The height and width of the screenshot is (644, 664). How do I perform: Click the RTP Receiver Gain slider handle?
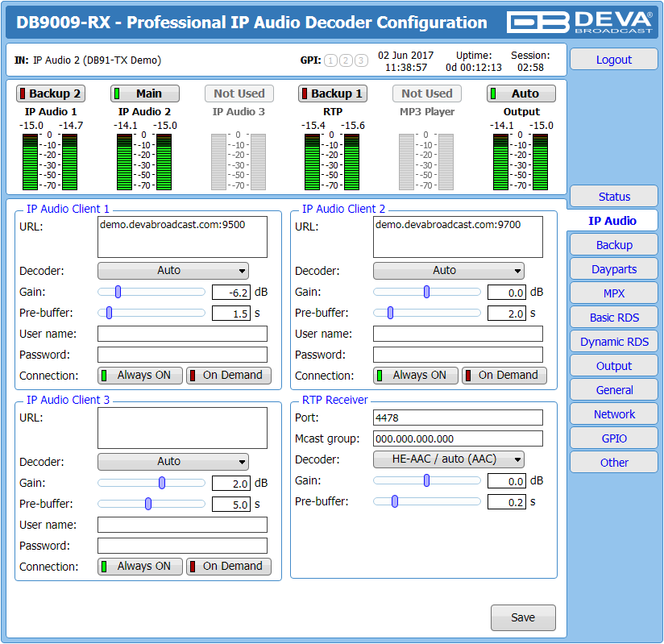427,480
